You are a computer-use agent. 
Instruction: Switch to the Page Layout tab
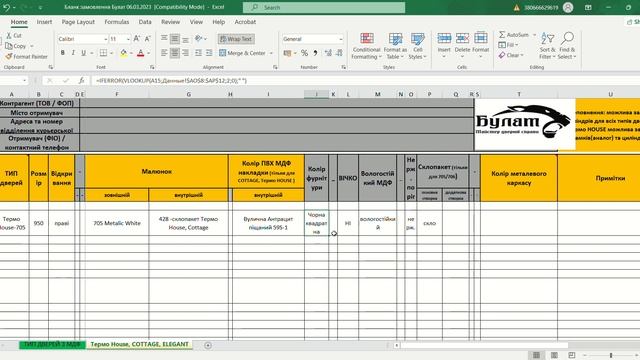(x=78, y=22)
